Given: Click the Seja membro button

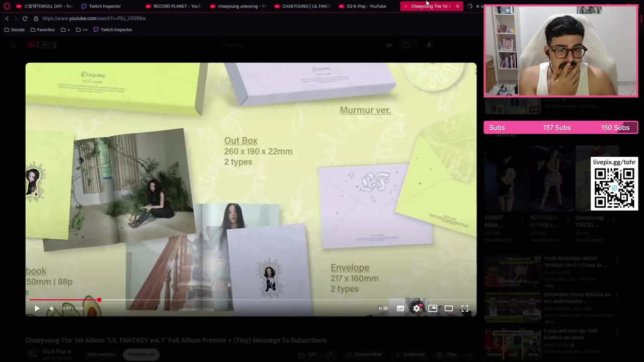Looking at the screenshot, I should [x=101, y=354].
